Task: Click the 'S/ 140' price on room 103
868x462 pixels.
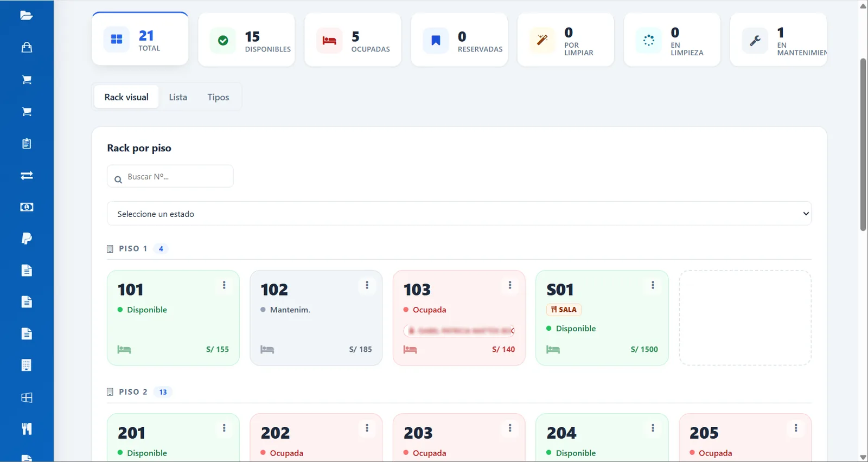Action: (503, 349)
